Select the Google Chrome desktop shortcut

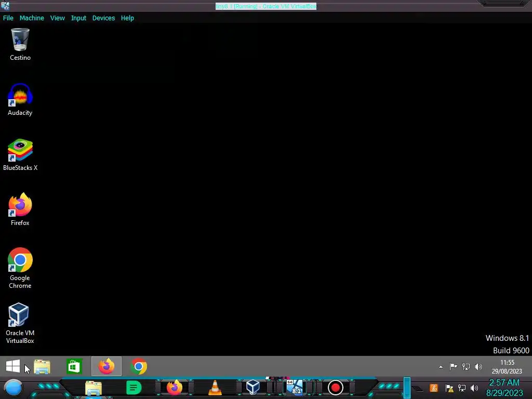[20, 268]
